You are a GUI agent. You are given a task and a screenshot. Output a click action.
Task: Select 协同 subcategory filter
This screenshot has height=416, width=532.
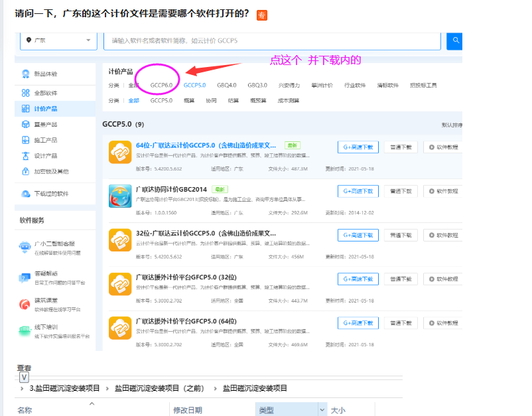211,100
